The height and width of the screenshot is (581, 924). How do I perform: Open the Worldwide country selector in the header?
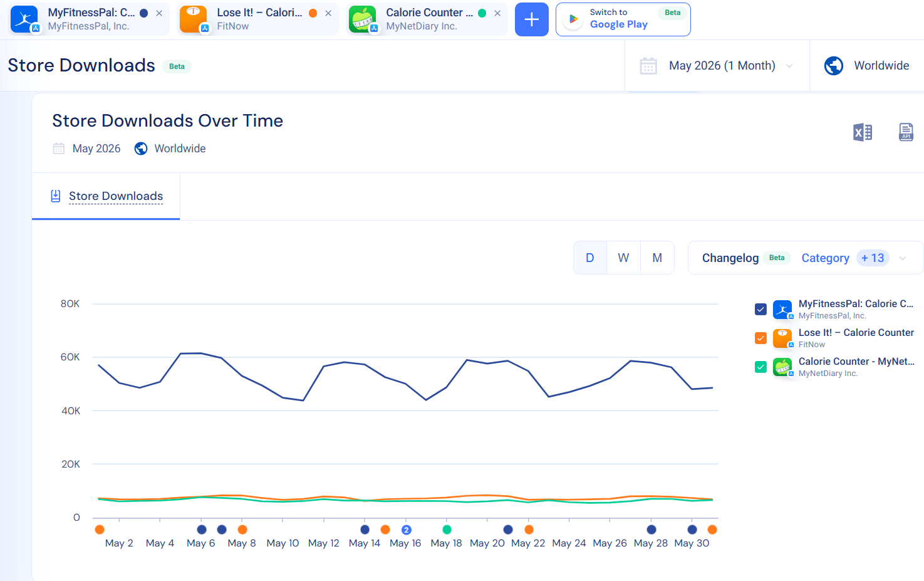click(x=867, y=66)
